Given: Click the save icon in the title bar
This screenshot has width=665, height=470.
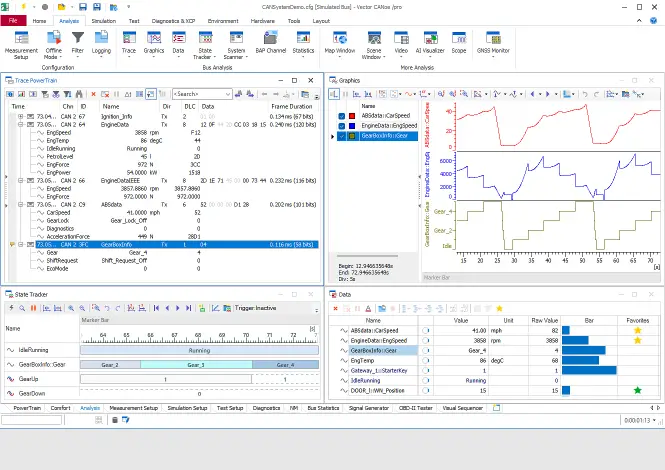Looking at the screenshot, I should [x=83, y=7].
